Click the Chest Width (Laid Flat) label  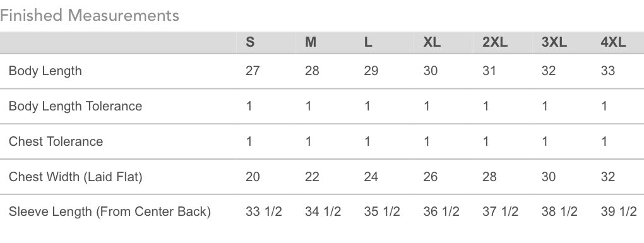coord(76,177)
